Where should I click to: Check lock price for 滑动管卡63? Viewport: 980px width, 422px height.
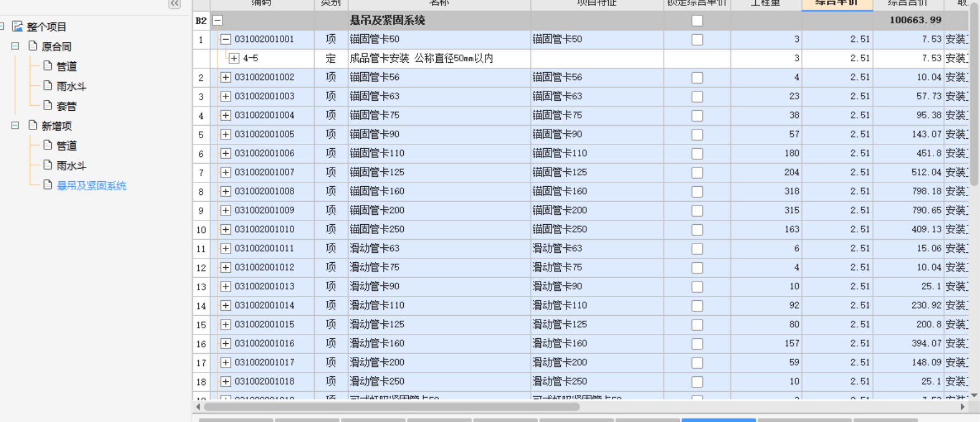click(697, 249)
